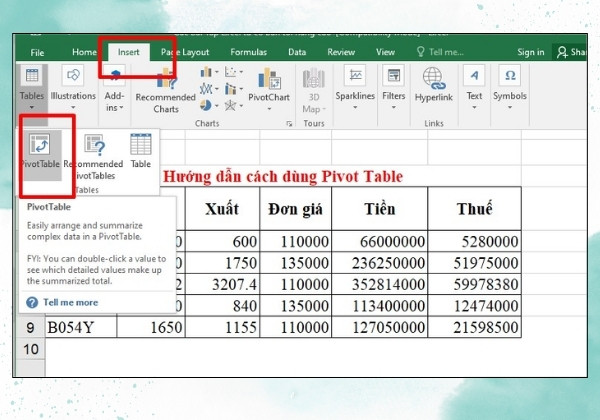Select cell with value 840

click(x=222, y=306)
